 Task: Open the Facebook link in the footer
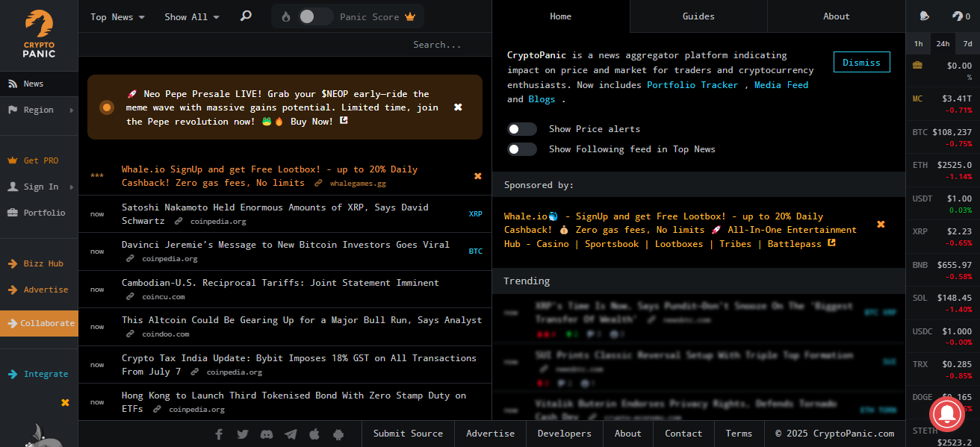pos(219,434)
